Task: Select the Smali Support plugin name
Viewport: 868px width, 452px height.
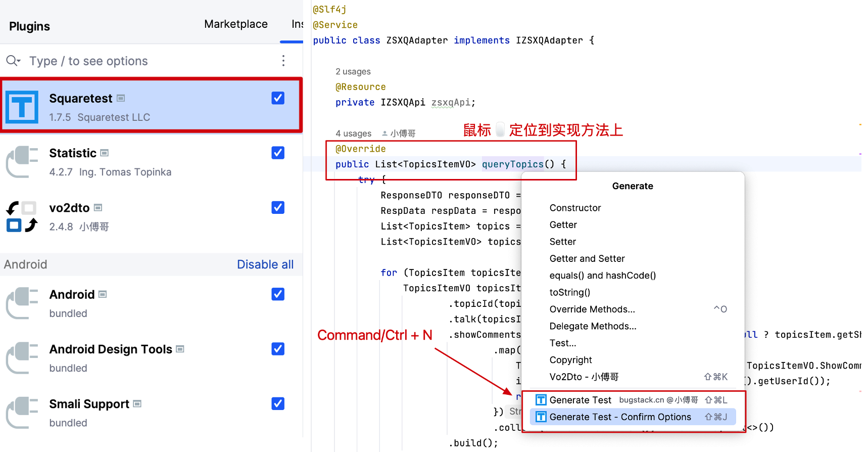Action: [x=89, y=404]
